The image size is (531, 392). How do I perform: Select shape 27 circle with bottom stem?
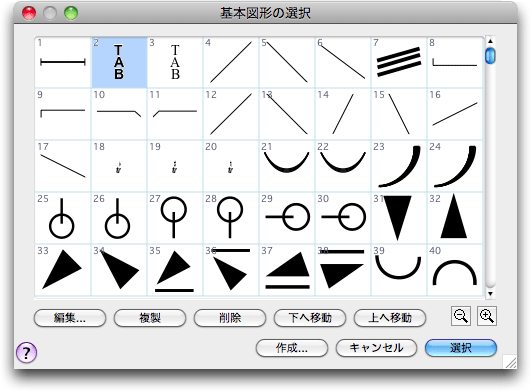[x=175, y=218]
